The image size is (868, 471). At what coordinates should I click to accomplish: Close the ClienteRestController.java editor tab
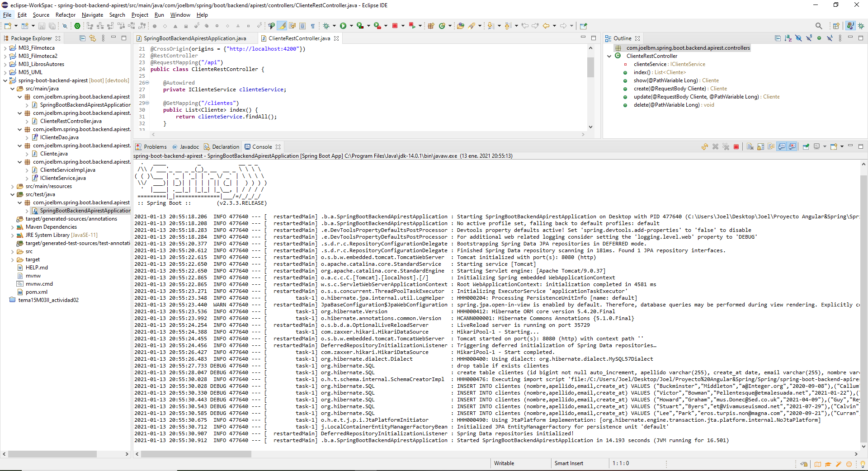tap(336, 38)
